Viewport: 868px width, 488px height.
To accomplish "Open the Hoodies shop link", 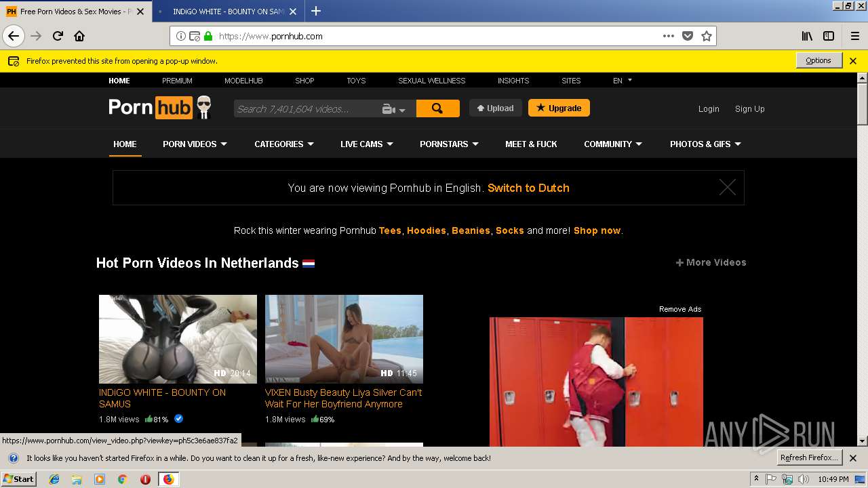I will pos(427,230).
